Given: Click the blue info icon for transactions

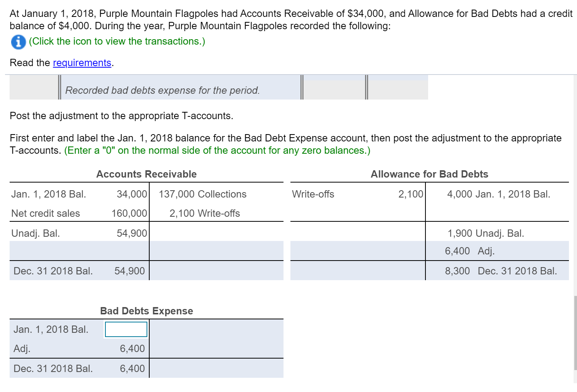Looking at the screenshot, I should pos(18,42).
